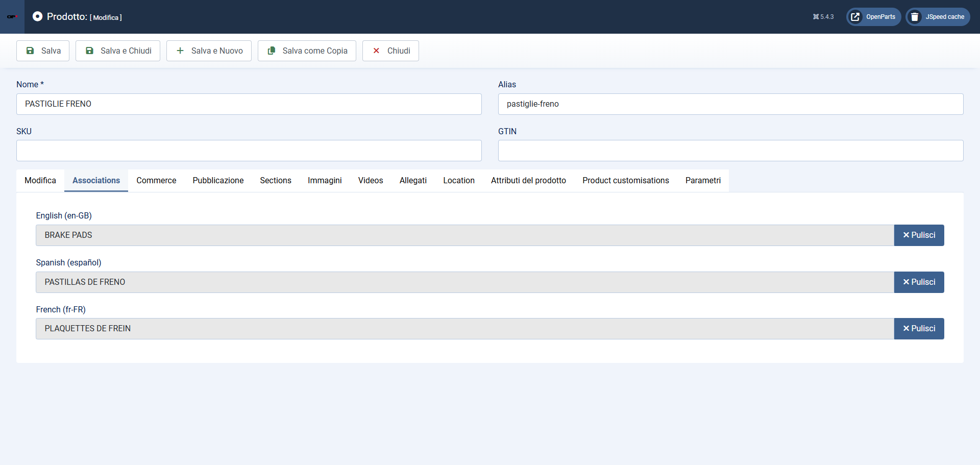Viewport: 980px width, 465px height.
Task: Open the OpenParts external link icon
Action: [855, 17]
